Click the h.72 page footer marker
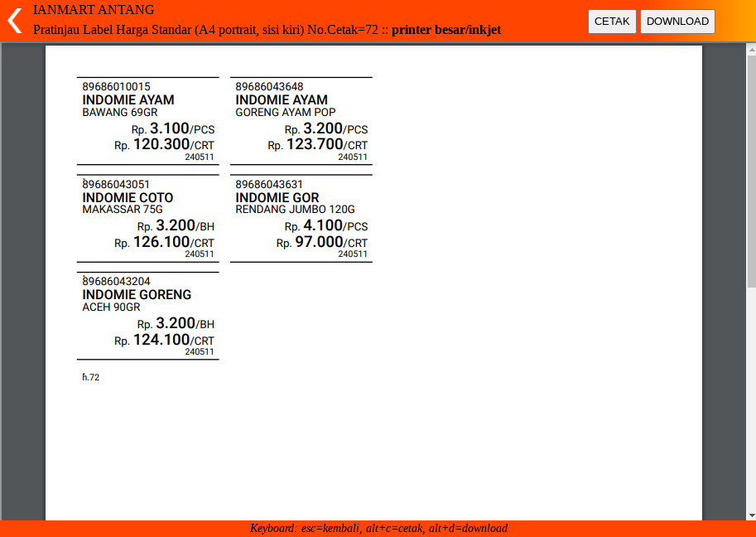 click(x=91, y=377)
